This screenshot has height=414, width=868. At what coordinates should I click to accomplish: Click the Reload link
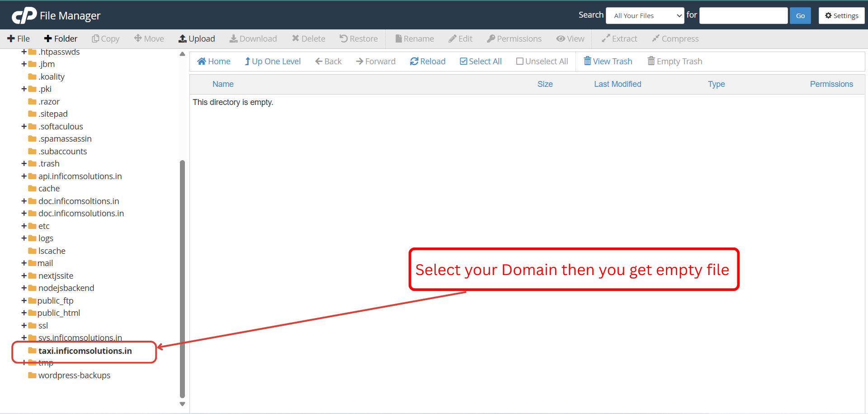pos(427,61)
